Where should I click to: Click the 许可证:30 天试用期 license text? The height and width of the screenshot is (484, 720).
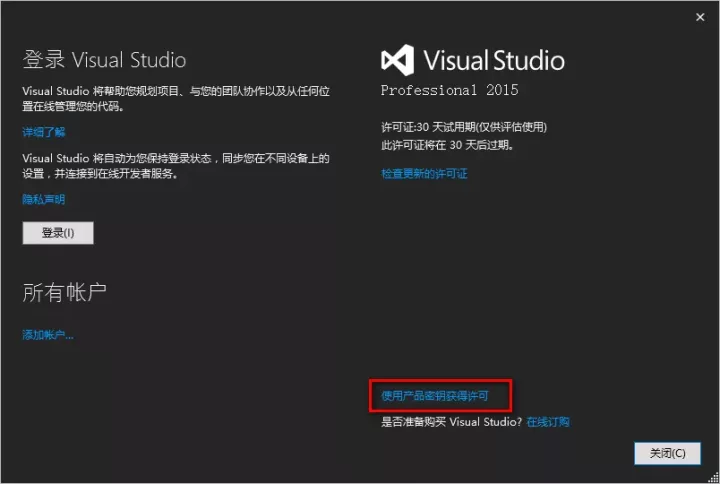point(464,127)
